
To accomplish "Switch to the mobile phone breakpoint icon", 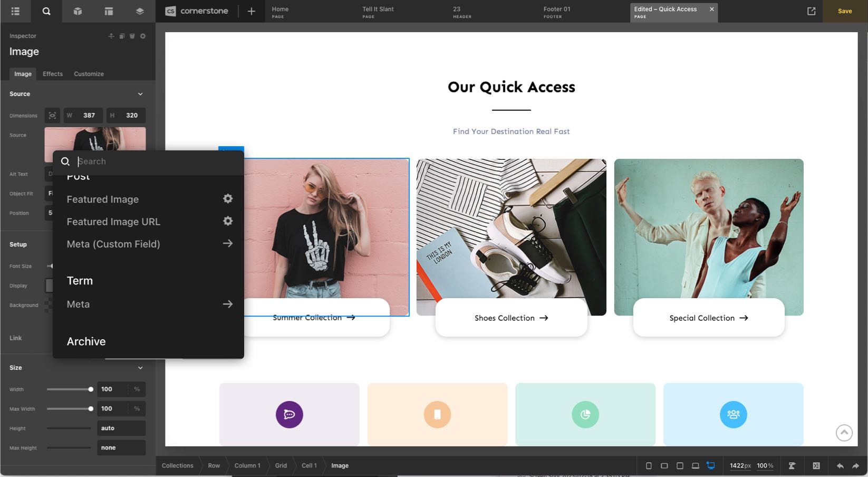I will pyautogui.click(x=649, y=466).
